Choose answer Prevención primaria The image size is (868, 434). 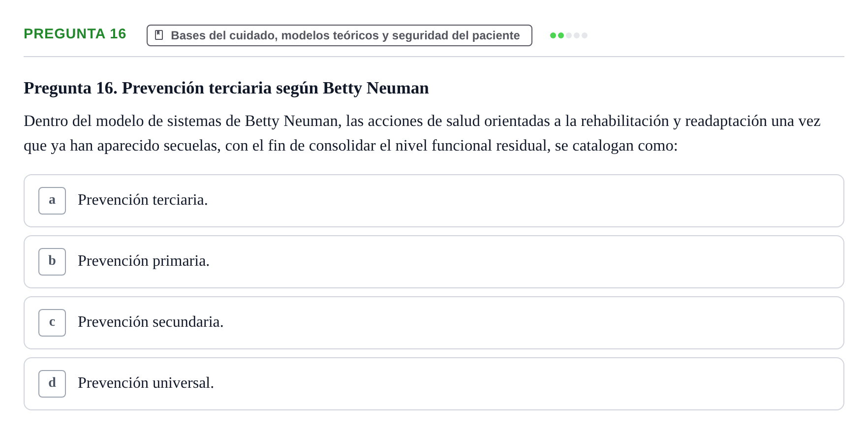click(x=144, y=261)
